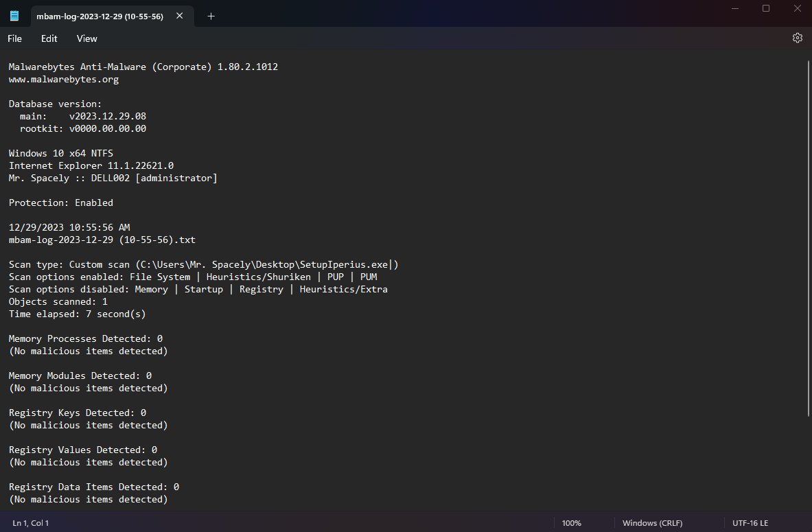Click the 'Scan options disabled' line
Viewport: 812px width, 532px height.
click(x=198, y=290)
